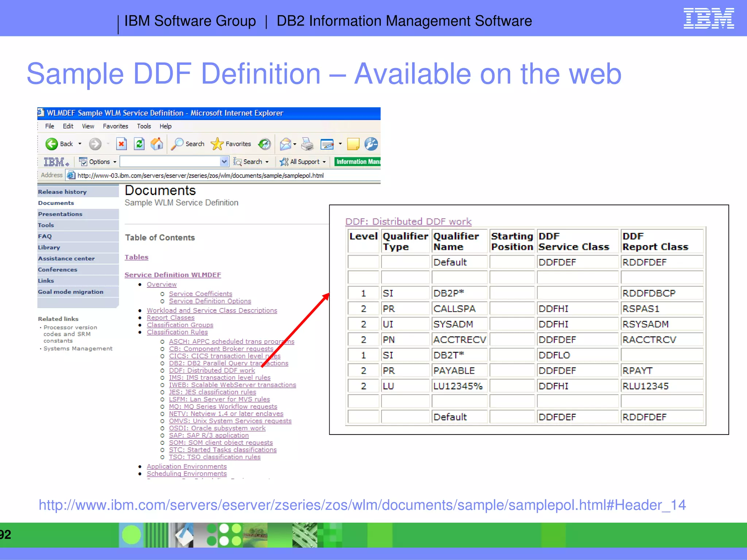Expand the Options dropdown in IBM toolbar
Image resolution: width=747 pixels, height=560 pixels.
coord(115,162)
